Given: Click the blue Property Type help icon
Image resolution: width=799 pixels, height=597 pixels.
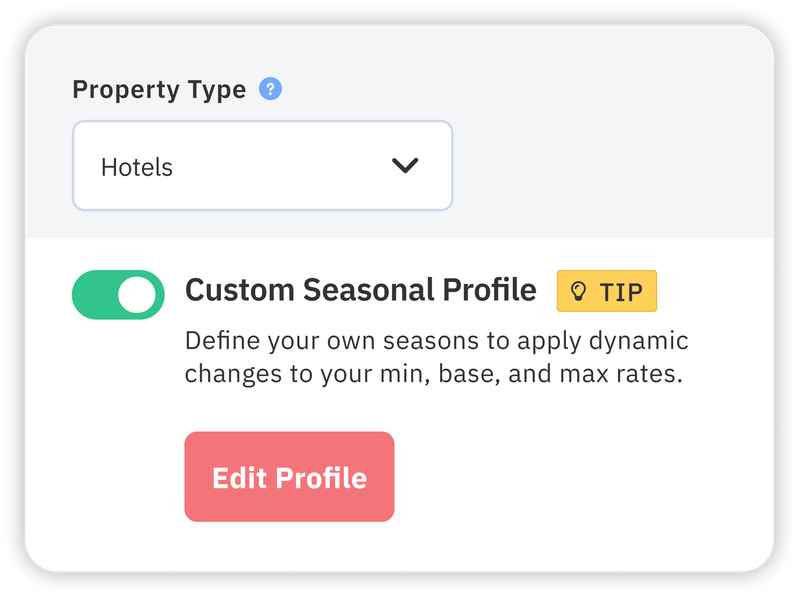Looking at the screenshot, I should point(270,89).
